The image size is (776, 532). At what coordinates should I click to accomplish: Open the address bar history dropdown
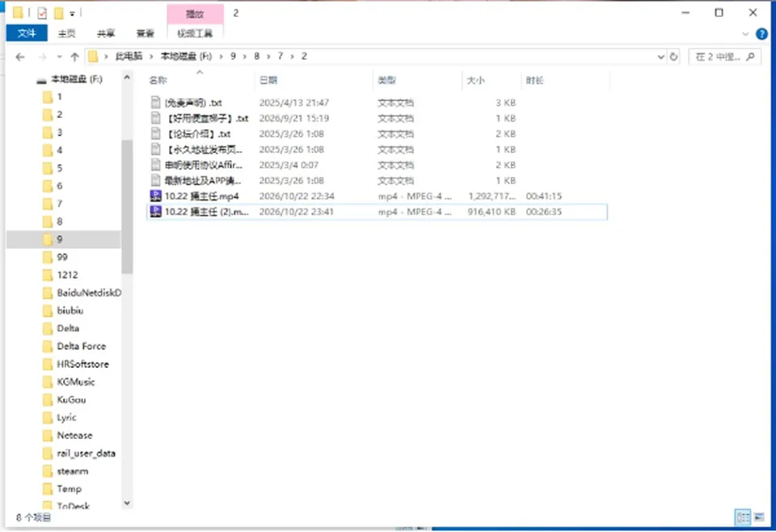[x=660, y=57]
